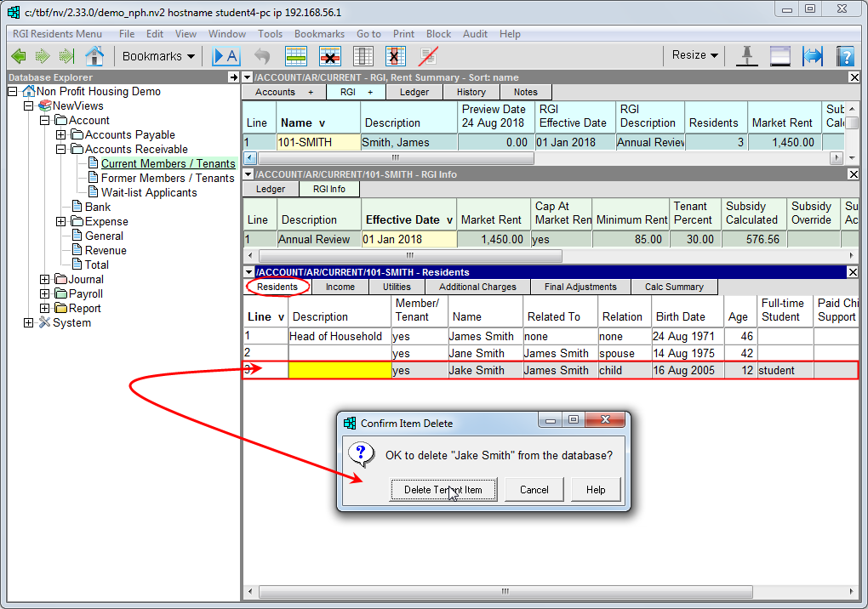Collapse the Accounts Receivable tree node
This screenshot has width=868, height=609.
(60, 150)
